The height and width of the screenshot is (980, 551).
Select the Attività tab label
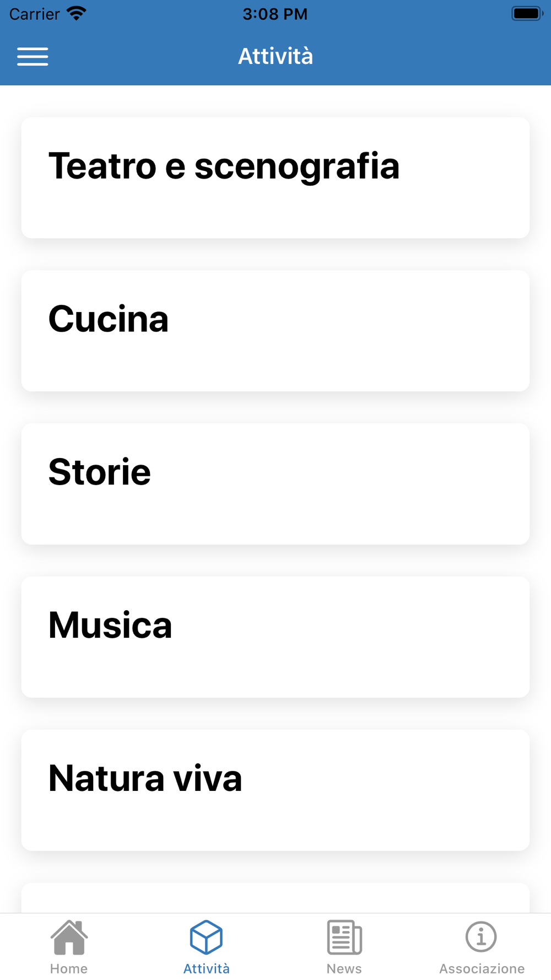tap(207, 968)
